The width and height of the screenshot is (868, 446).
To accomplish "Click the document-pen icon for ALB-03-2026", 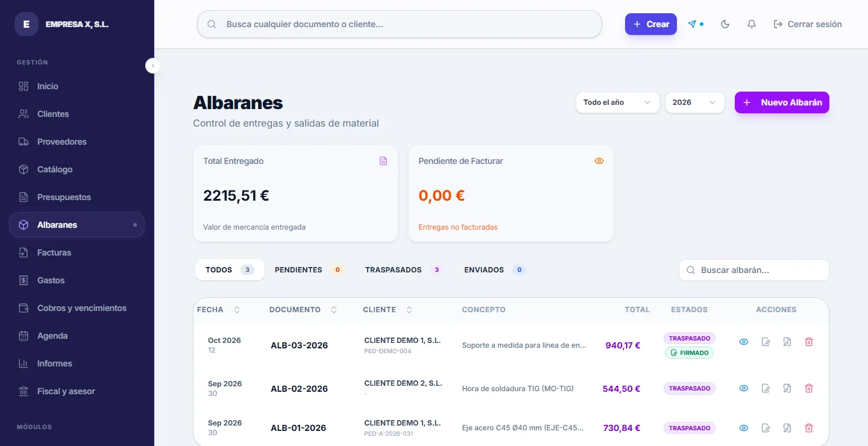I will [787, 342].
